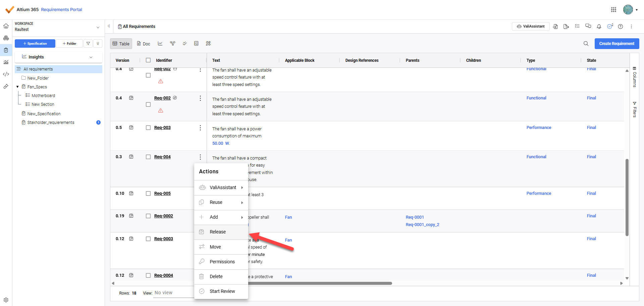Image resolution: width=644 pixels, height=306 pixels.
Task: Collapse the Fan_Specs tree node
Action: (17, 87)
